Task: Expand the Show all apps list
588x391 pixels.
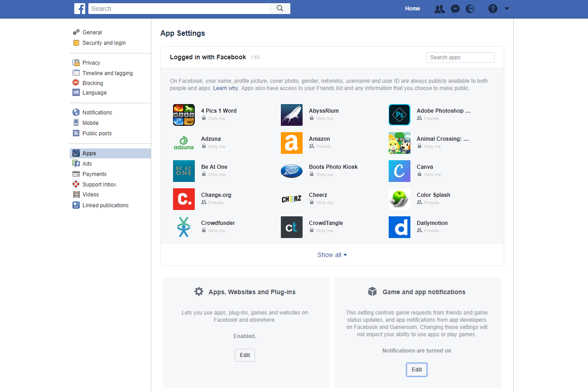Action: point(332,255)
